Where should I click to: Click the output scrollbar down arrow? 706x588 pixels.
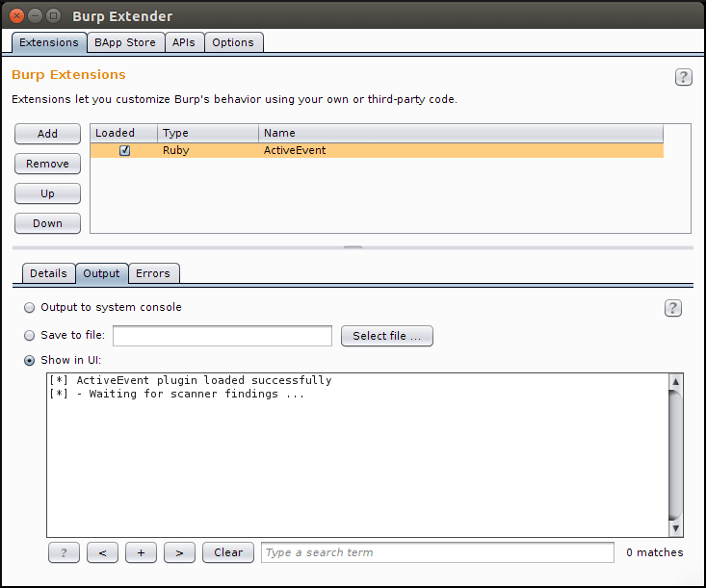click(x=675, y=528)
